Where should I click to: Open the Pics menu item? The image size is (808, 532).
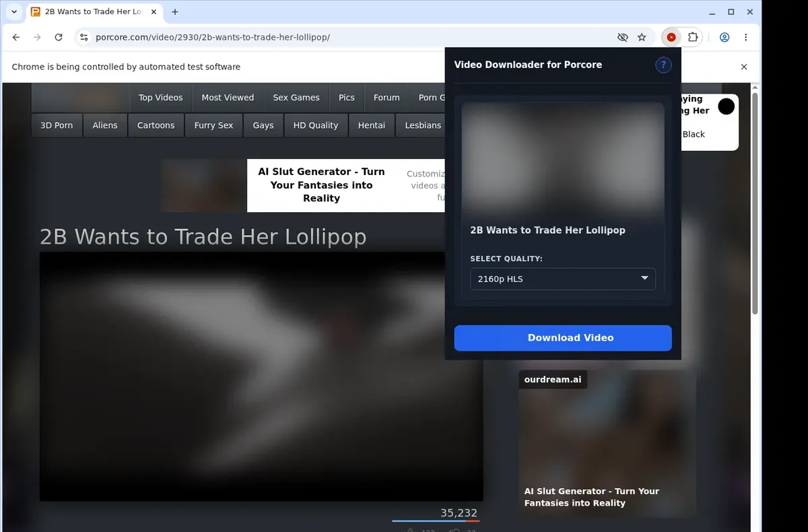[x=347, y=98]
